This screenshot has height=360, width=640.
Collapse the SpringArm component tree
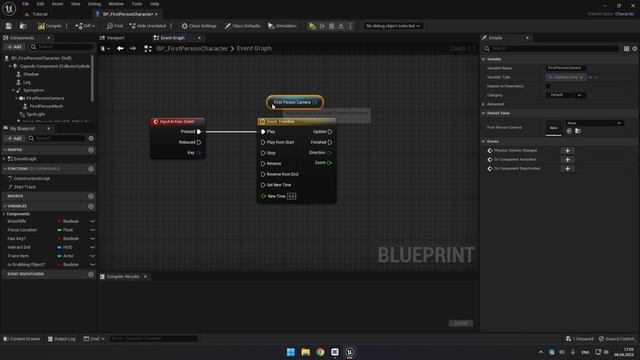(13, 90)
